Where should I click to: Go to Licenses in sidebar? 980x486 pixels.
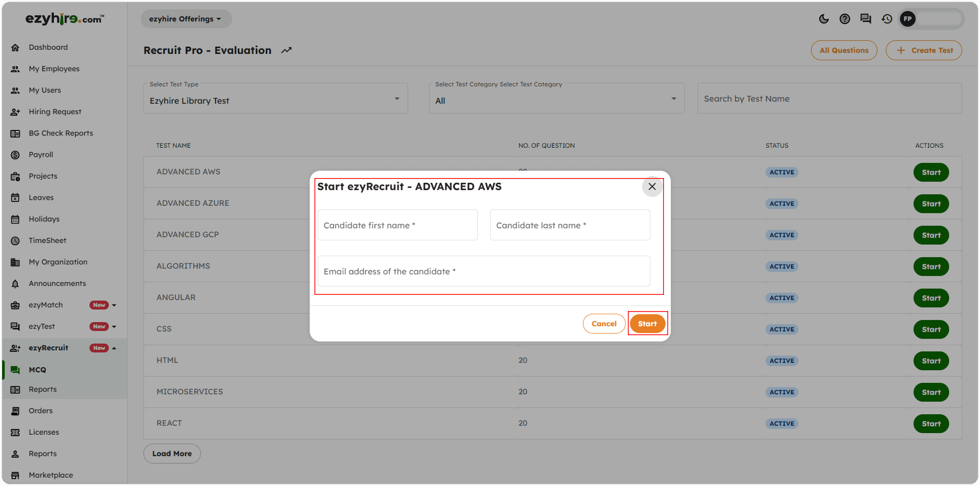64,432
